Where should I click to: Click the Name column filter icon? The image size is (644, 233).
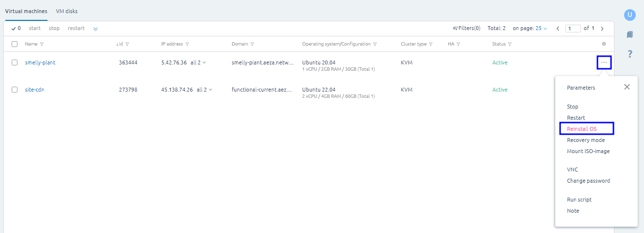[42, 44]
